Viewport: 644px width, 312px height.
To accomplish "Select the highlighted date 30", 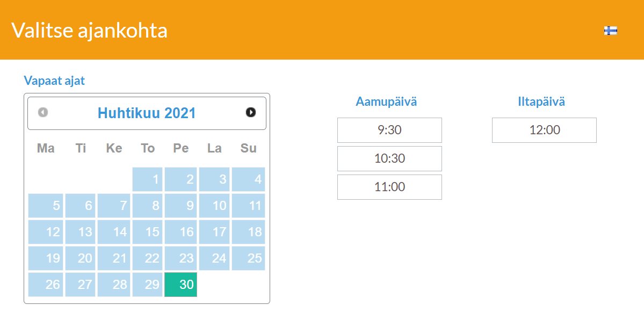I will point(180,285).
